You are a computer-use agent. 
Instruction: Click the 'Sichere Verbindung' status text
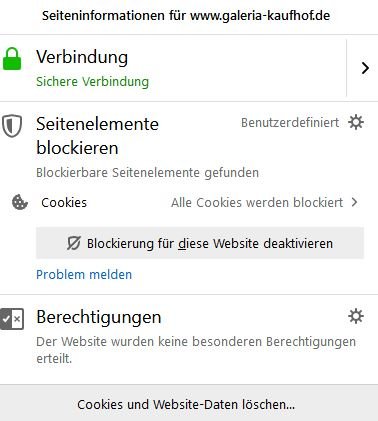pyautogui.click(x=92, y=82)
